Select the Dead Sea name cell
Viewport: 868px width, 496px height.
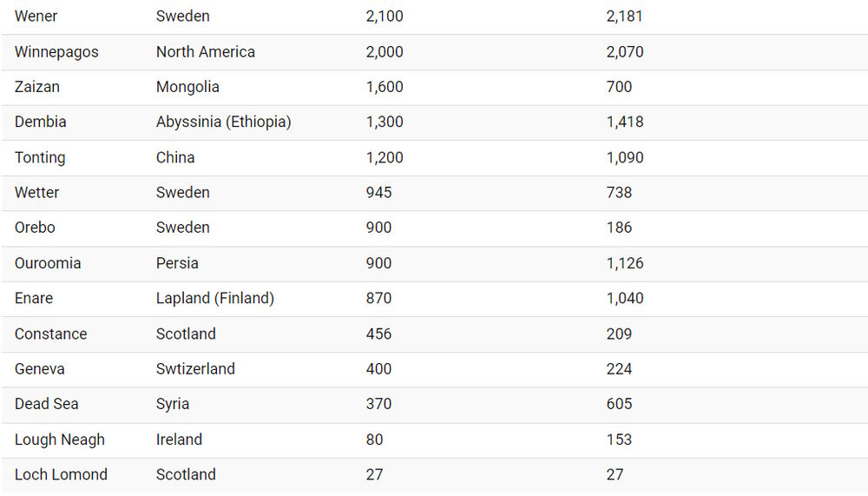click(x=46, y=404)
